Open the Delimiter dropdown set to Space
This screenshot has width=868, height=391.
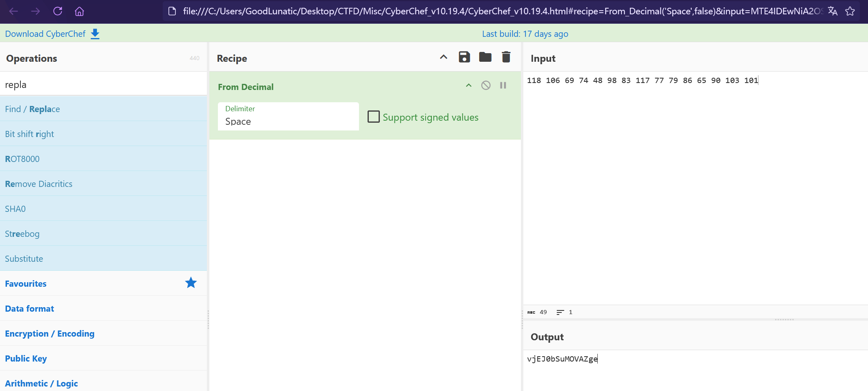(288, 117)
